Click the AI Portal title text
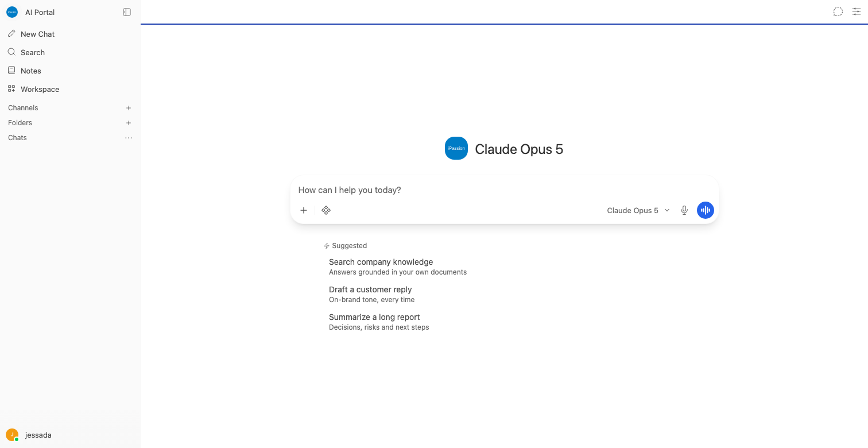Screen dimensions: 868x448 click(x=40, y=12)
